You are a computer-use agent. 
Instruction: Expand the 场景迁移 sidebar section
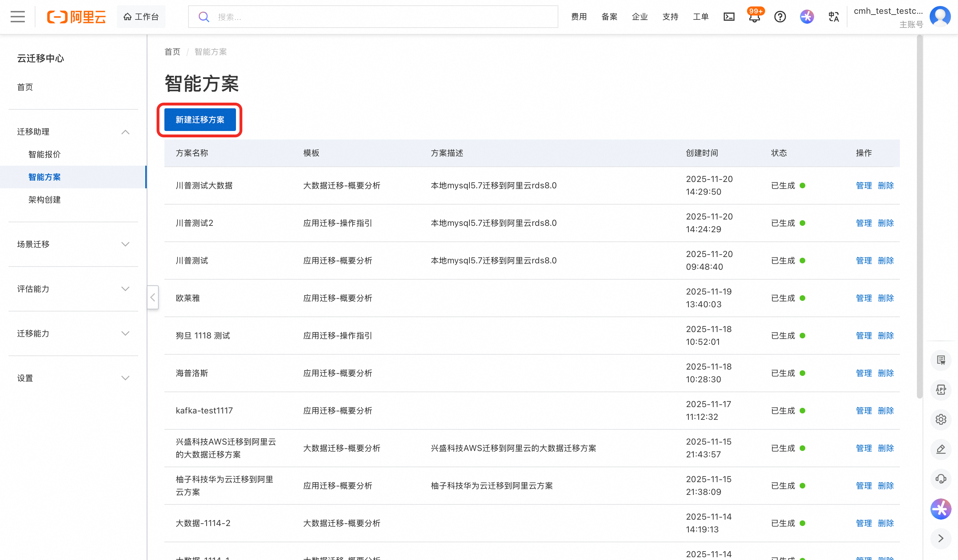point(125,244)
